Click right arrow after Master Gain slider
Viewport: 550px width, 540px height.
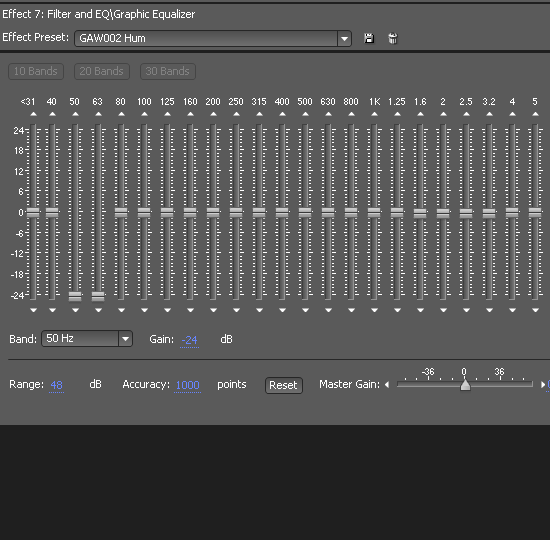coord(543,385)
